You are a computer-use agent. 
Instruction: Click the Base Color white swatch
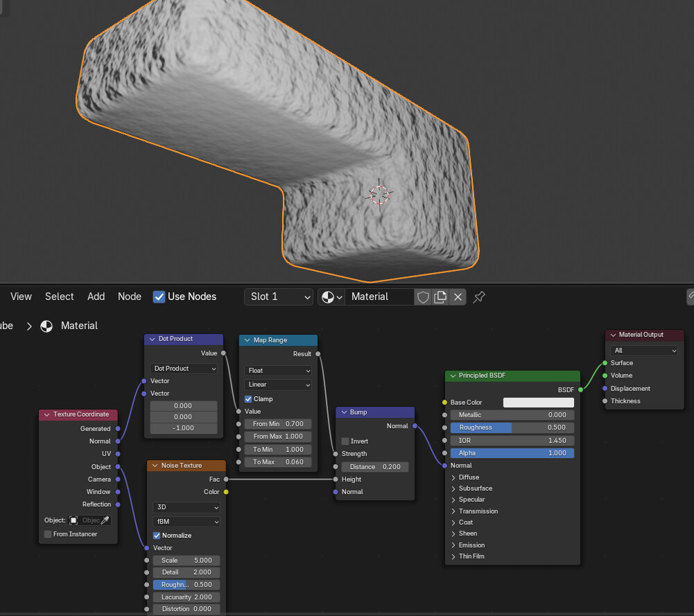point(539,403)
